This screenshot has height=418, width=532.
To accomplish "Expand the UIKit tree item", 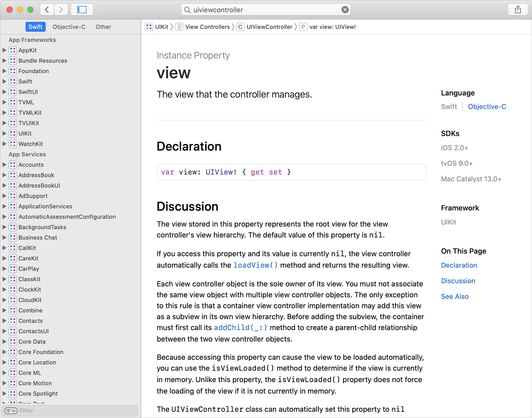I will [4, 133].
